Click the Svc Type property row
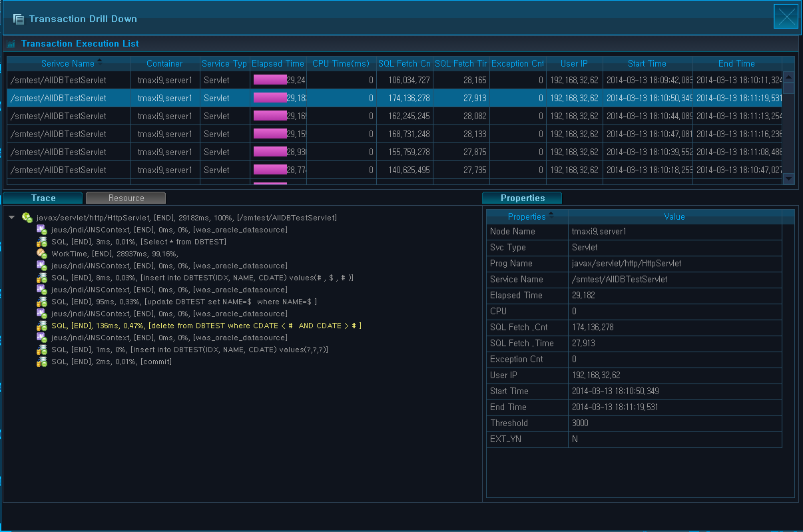 pos(634,248)
